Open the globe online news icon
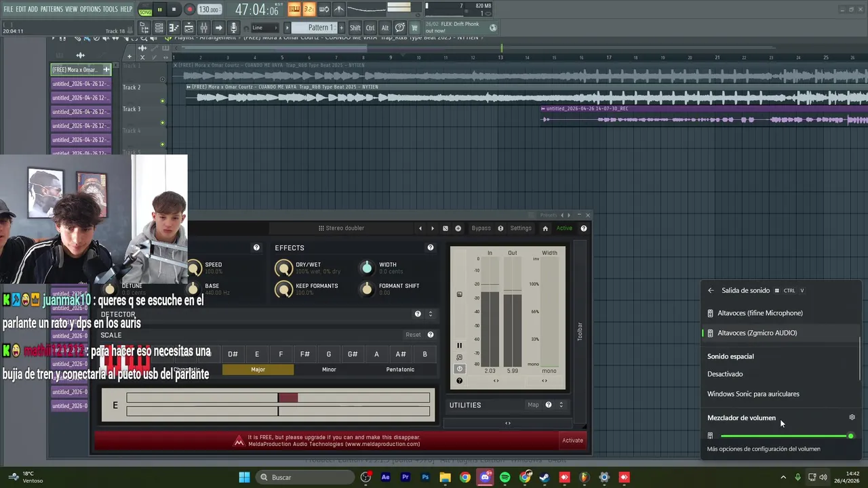The height and width of the screenshot is (488, 868). click(x=493, y=28)
